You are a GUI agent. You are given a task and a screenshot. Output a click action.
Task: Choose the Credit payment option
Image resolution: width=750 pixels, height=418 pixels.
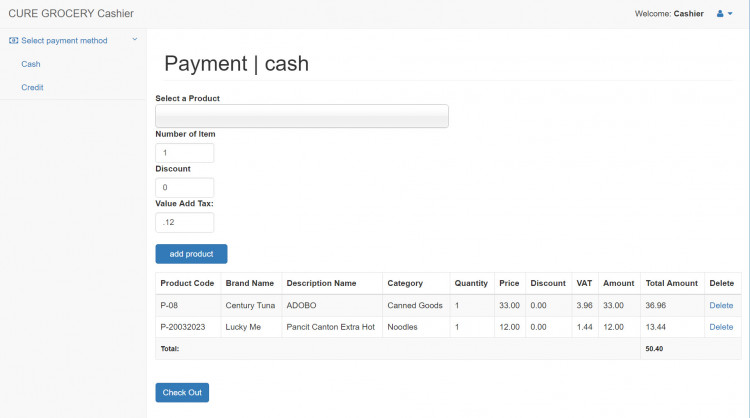[32, 88]
